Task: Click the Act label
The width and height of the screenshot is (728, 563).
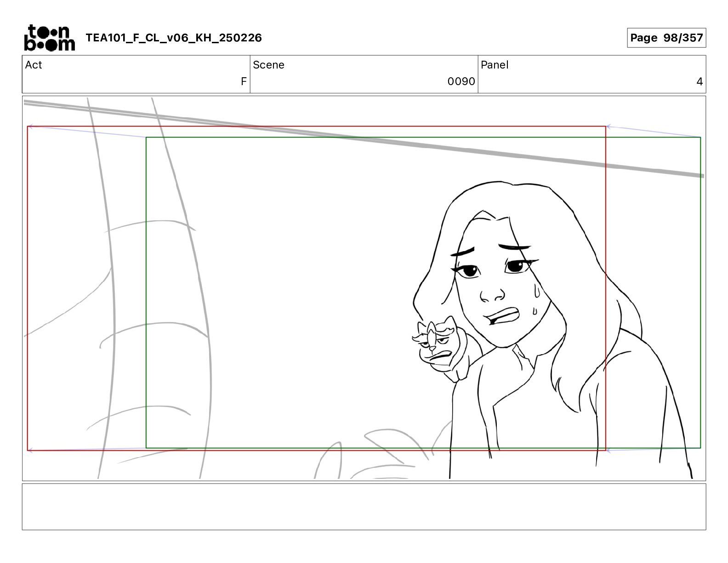Action: pyautogui.click(x=34, y=65)
